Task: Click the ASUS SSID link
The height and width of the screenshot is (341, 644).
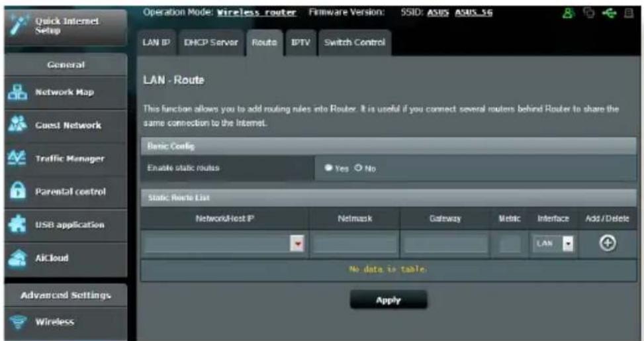Action: [439, 13]
